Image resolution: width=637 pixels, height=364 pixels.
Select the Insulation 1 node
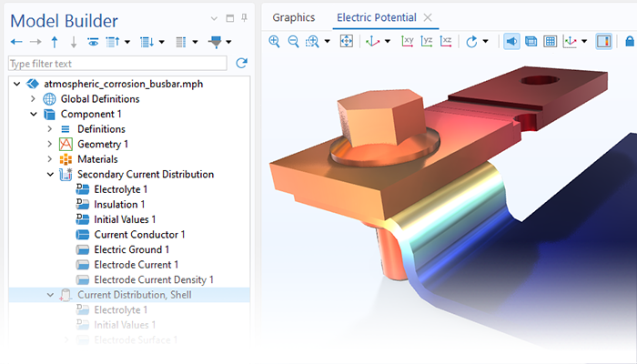(x=119, y=205)
